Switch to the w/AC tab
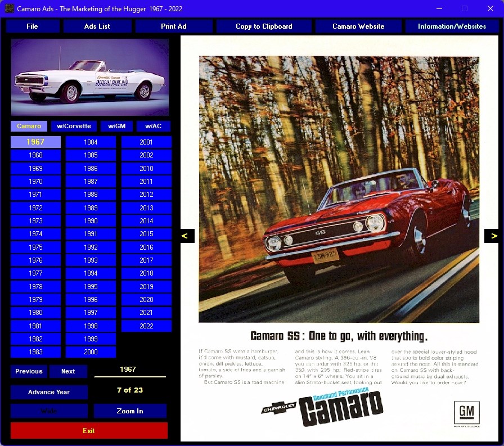Image resolution: width=504 pixels, height=446 pixels. pyautogui.click(x=154, y=126)
